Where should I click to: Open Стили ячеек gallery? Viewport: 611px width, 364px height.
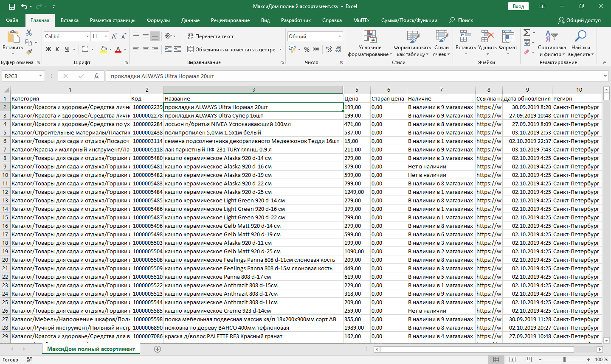442,43
